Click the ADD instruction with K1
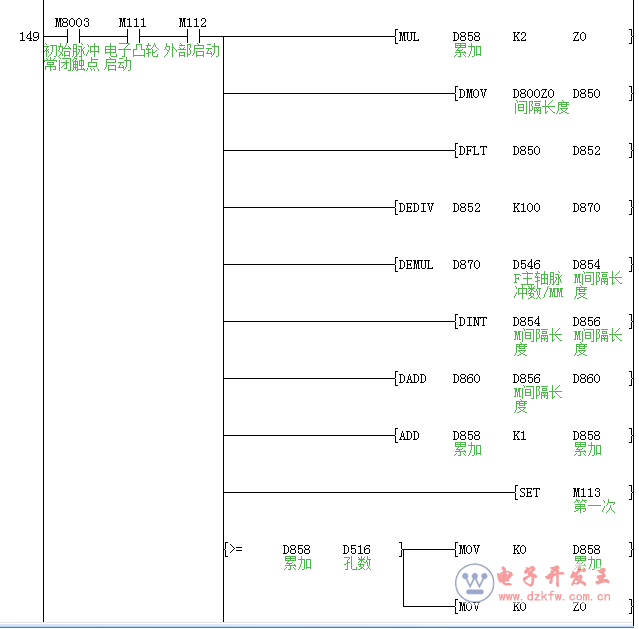639x629 pixels. point(409,436)
